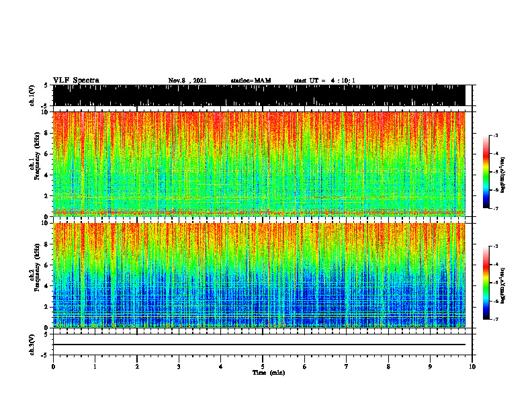Click time axis tick label "0"
Screen dimensions: 532x411
[53, 367]
